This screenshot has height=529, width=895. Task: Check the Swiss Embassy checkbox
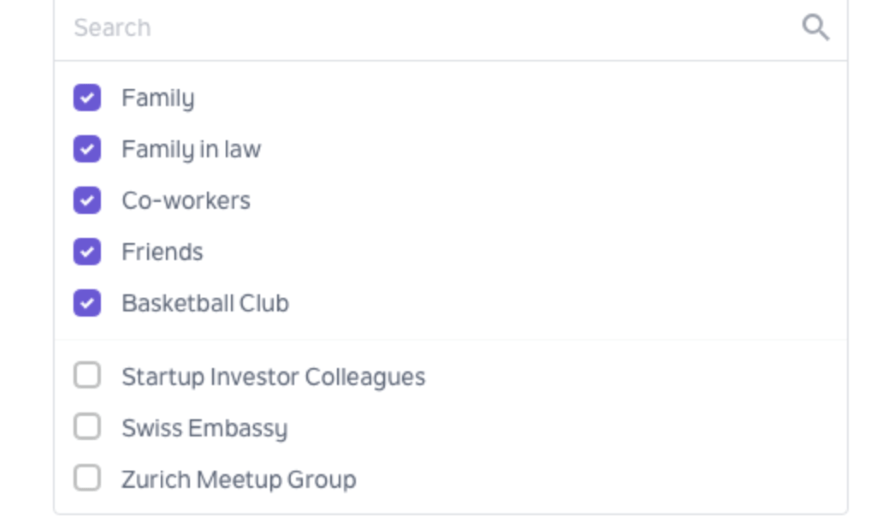tap(87, 427)
